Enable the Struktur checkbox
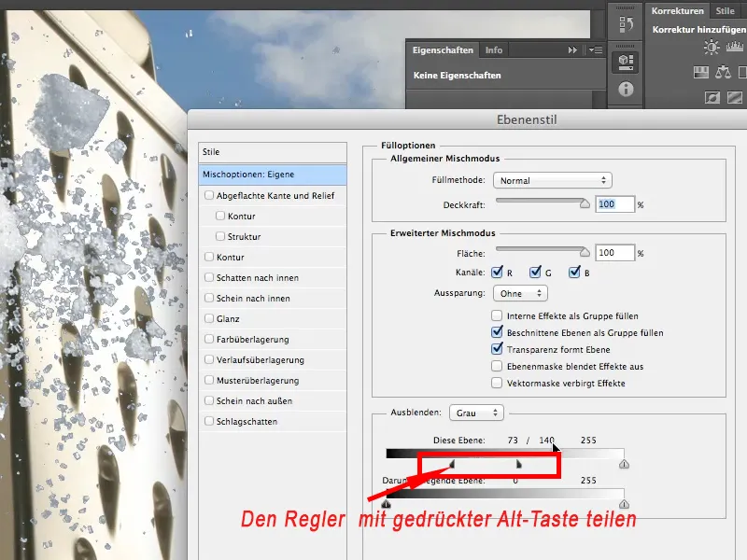The image size is (747, 560). (220, 236)
